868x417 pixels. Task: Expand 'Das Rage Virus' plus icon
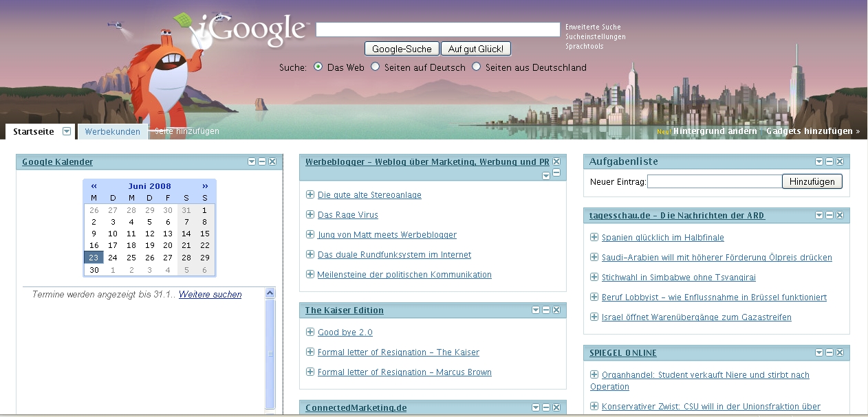pos(310,214)
